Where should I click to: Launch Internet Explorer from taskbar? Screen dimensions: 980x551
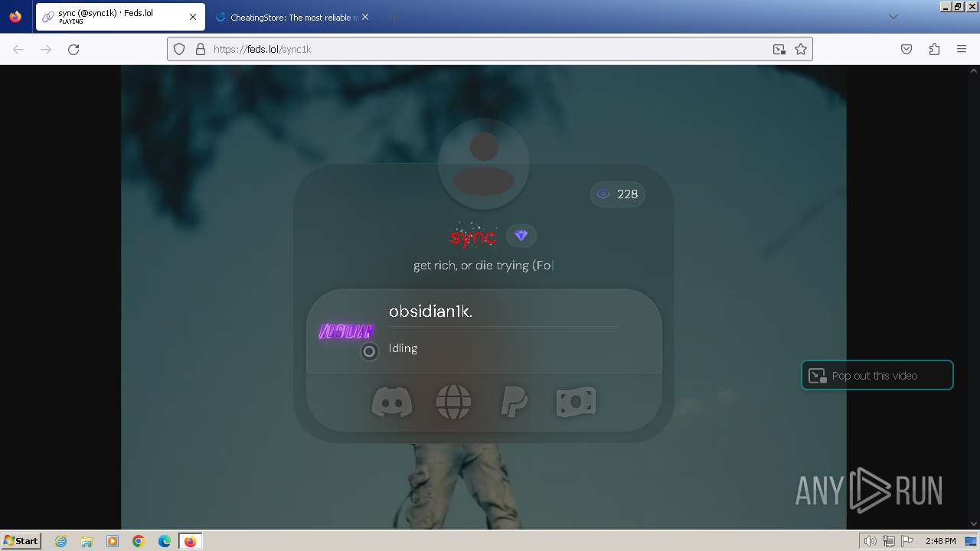(61, 541)
